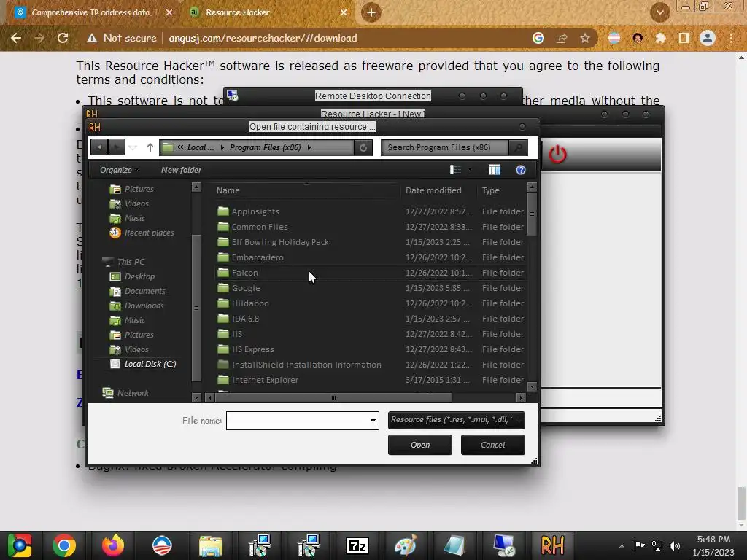Screen dimensions: 747x560
Task: Select the Internet Explorer folder row
Action: pos(371,380)
